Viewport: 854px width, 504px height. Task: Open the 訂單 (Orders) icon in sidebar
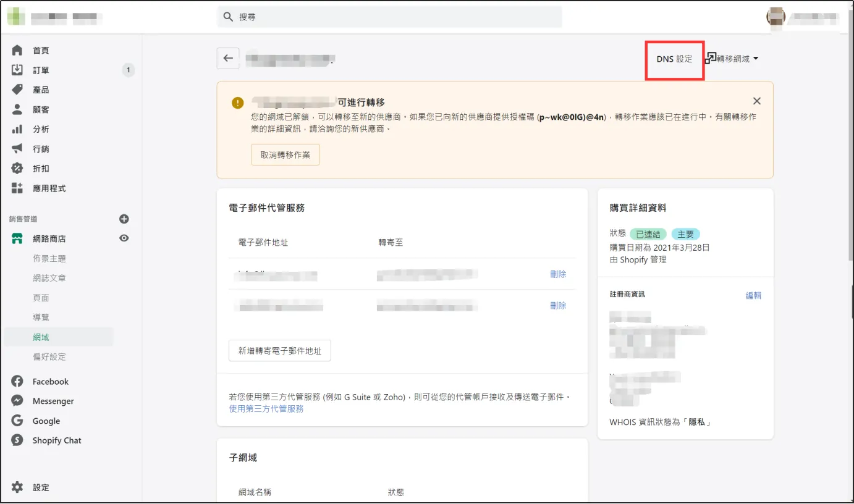coord(17,69)
